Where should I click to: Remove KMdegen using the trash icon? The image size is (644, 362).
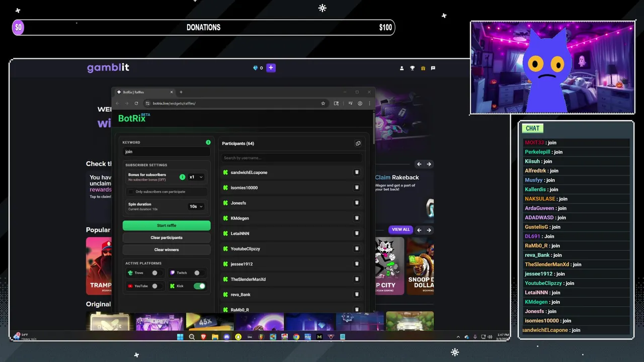(x=357, y=218)
